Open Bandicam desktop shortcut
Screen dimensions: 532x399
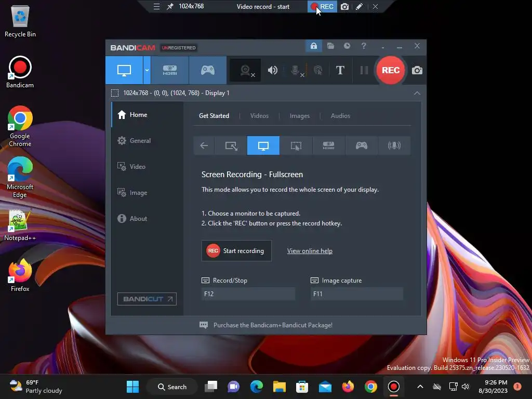pos(20,72)
